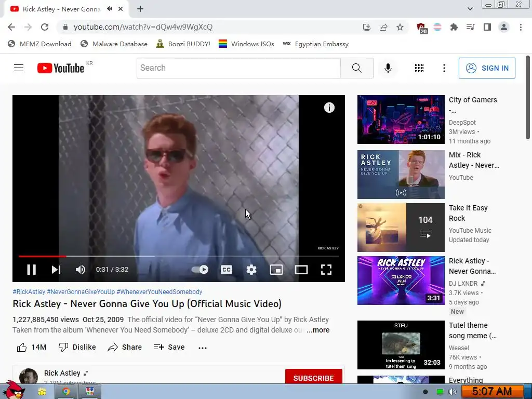Open the YouTube apps grid
The width and height of the screenshot is (532, 399).
(x=419, y=68)
